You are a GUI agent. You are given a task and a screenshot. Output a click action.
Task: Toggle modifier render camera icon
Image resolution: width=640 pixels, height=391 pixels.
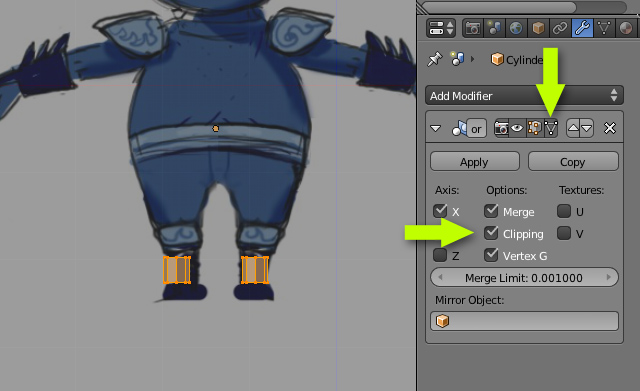501,129
